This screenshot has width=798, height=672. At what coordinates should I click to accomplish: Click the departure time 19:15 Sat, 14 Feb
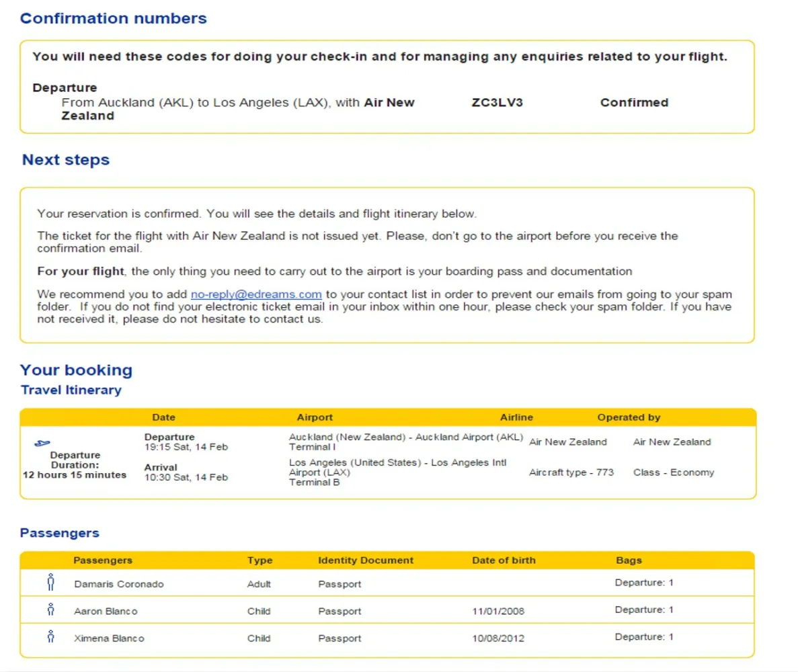186,446
